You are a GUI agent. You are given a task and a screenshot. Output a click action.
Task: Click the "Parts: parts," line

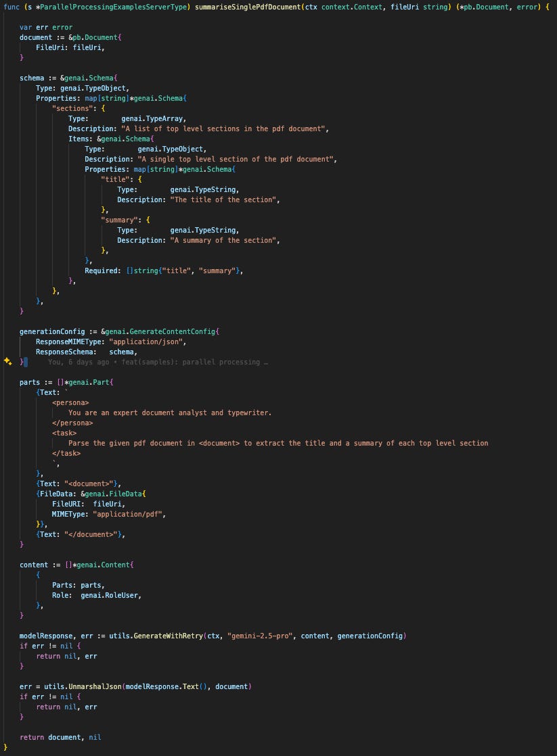(79, 586)
